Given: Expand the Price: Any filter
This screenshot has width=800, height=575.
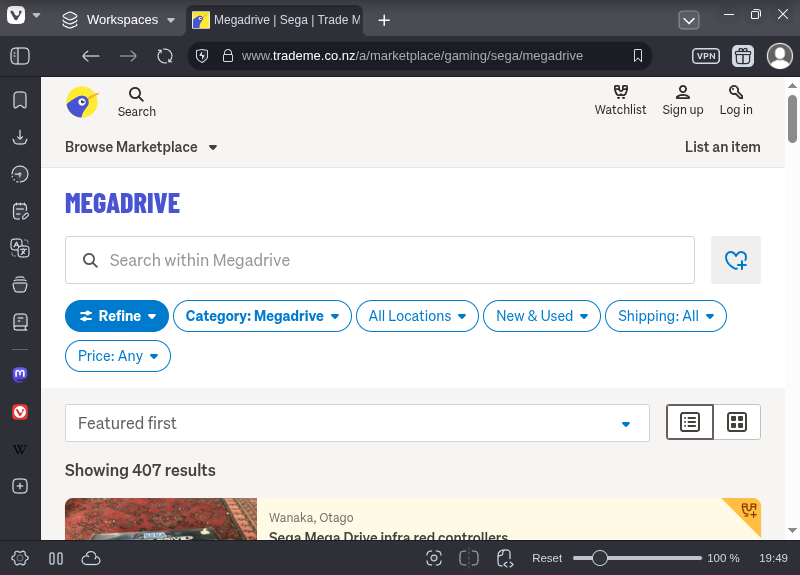Looking at the screenshot, I should pyautogui.click(x=118, y=356).
